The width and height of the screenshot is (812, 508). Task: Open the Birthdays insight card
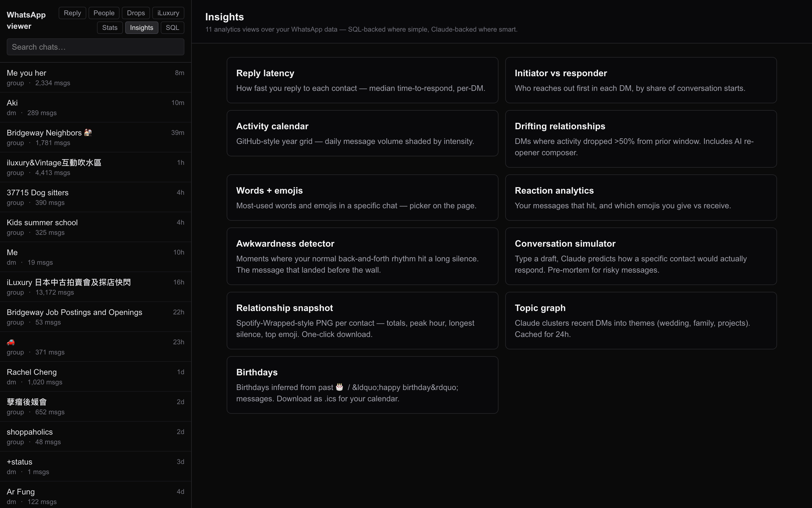[x=362, y=385]
